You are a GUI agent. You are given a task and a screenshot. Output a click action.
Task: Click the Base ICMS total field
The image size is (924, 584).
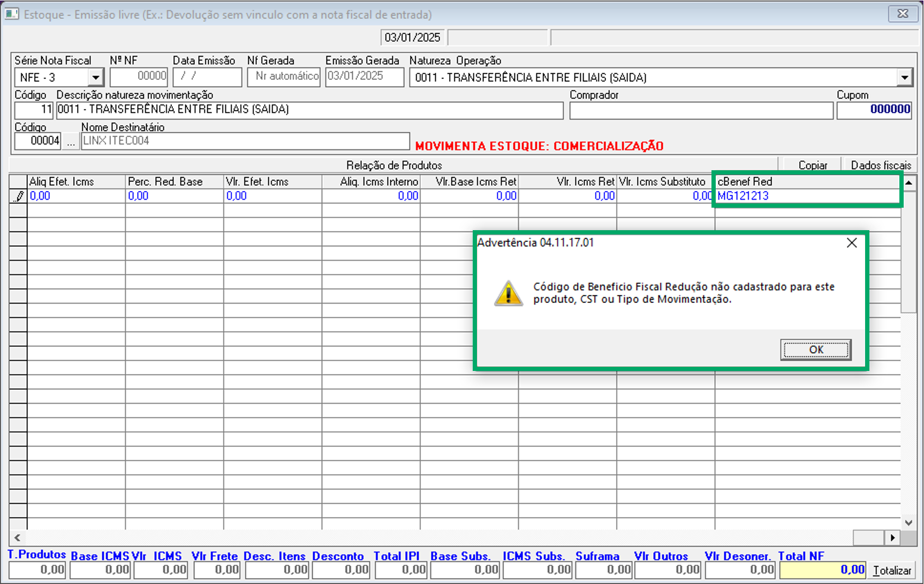coord(100,571)
